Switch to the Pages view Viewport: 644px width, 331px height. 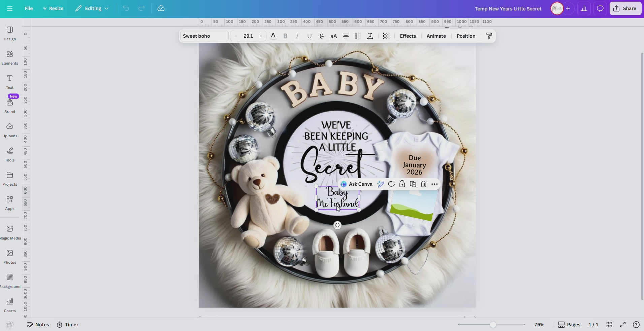[569, 325]
